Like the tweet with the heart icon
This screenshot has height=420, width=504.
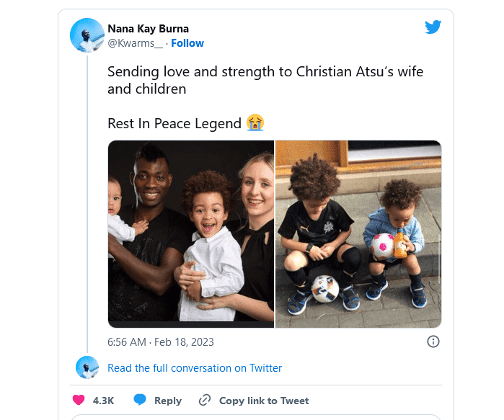(x=79, y=400)
